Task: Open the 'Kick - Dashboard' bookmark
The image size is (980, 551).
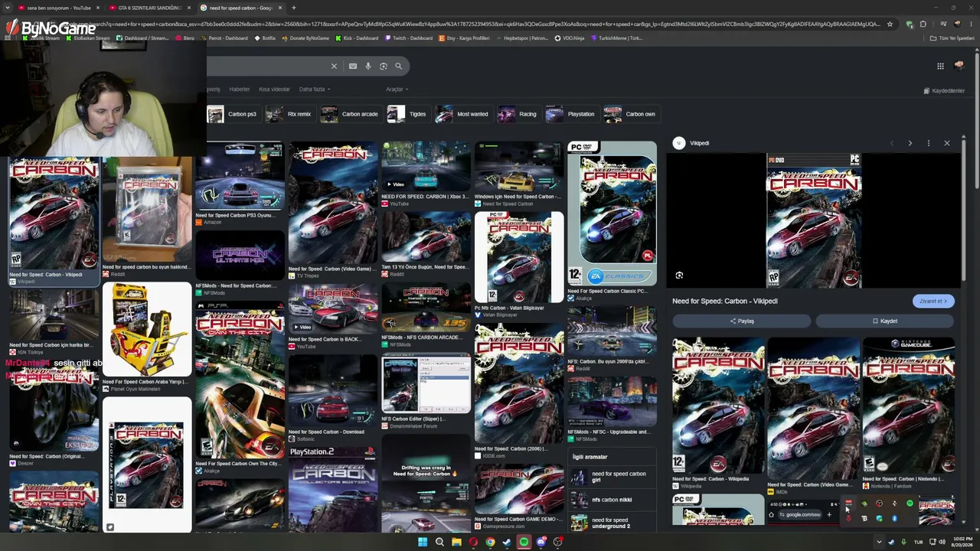Action: tap(356, 38)
